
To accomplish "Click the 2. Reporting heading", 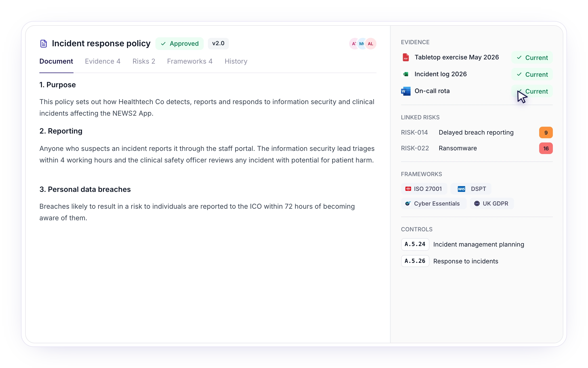I will click(x=61, y=131).
